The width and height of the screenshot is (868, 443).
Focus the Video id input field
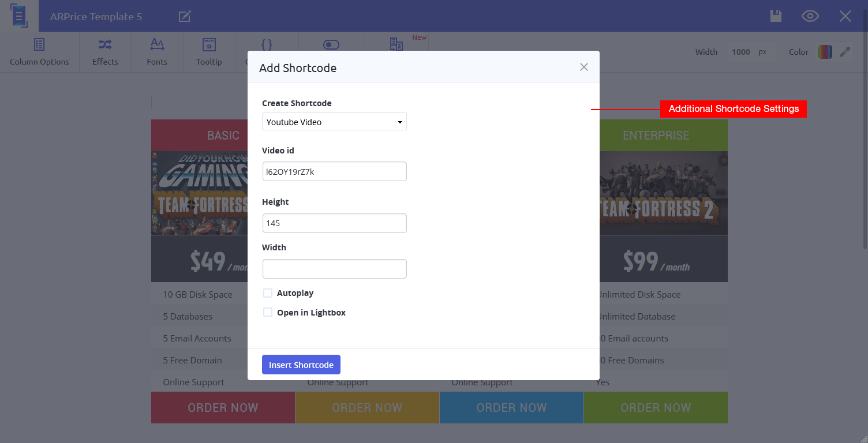(x=335, y=171)
